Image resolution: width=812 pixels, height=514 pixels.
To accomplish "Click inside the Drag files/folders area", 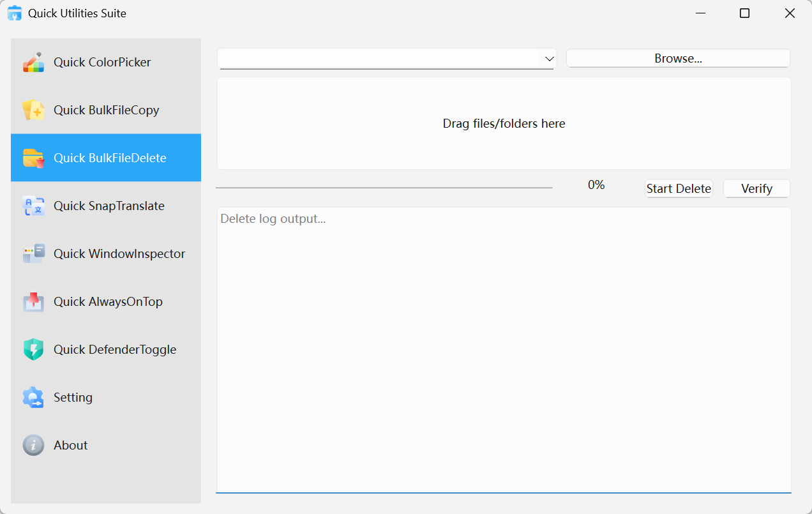I will pos(504,123).
